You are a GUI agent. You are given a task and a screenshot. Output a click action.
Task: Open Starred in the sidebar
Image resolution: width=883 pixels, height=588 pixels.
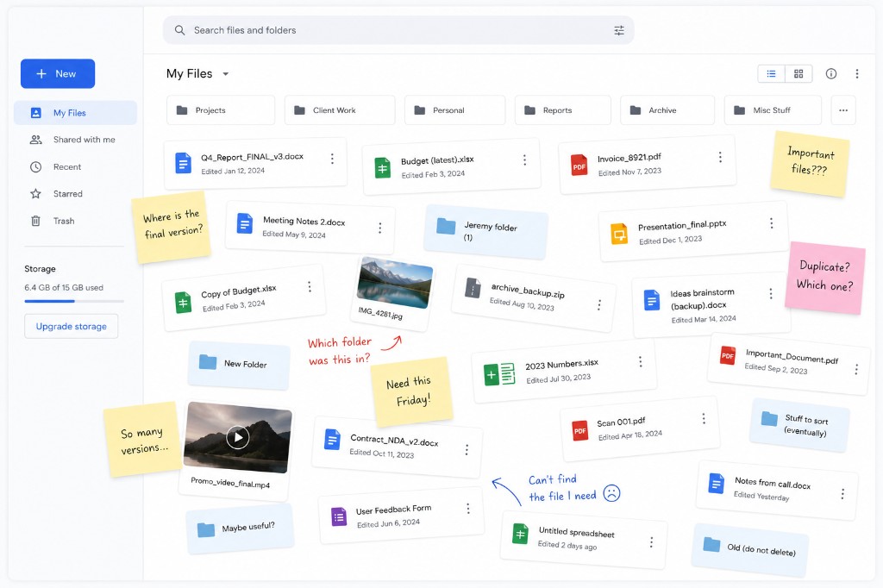[x=76, y=194]
